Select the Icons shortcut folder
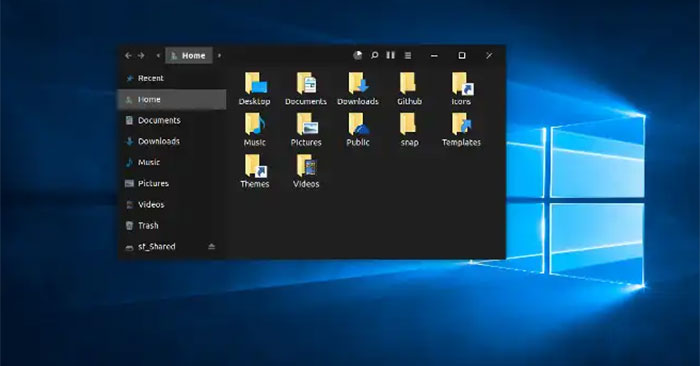The width and height of the screenshot is (700, 366). pyautogui.click(x=462, y=83)
